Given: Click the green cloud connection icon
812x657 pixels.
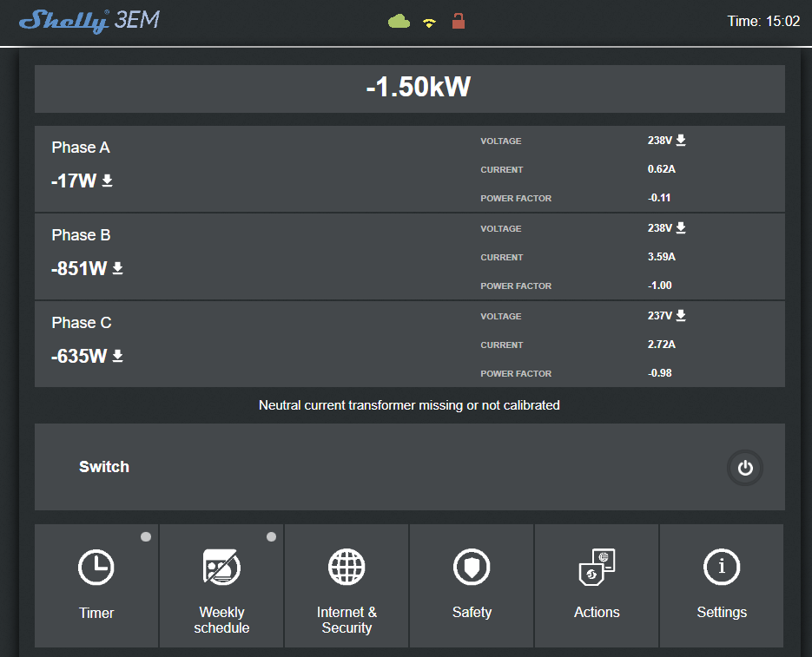Looking at the screenshot, I should 399,22.
